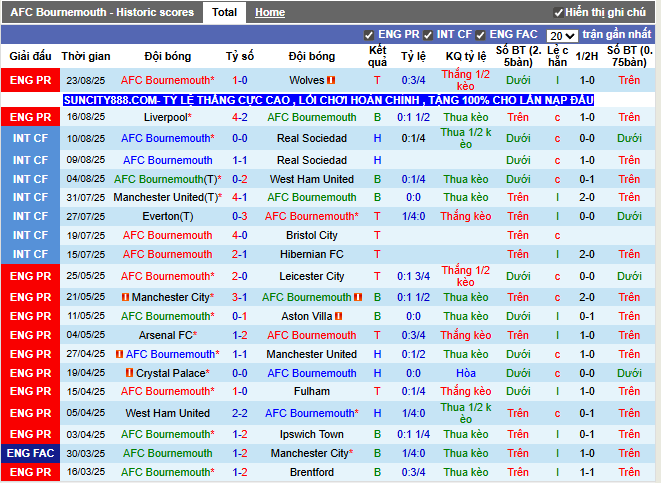Click the Giải đấu column header
This screenshot has height=483, width=661.
pos(30,56)
